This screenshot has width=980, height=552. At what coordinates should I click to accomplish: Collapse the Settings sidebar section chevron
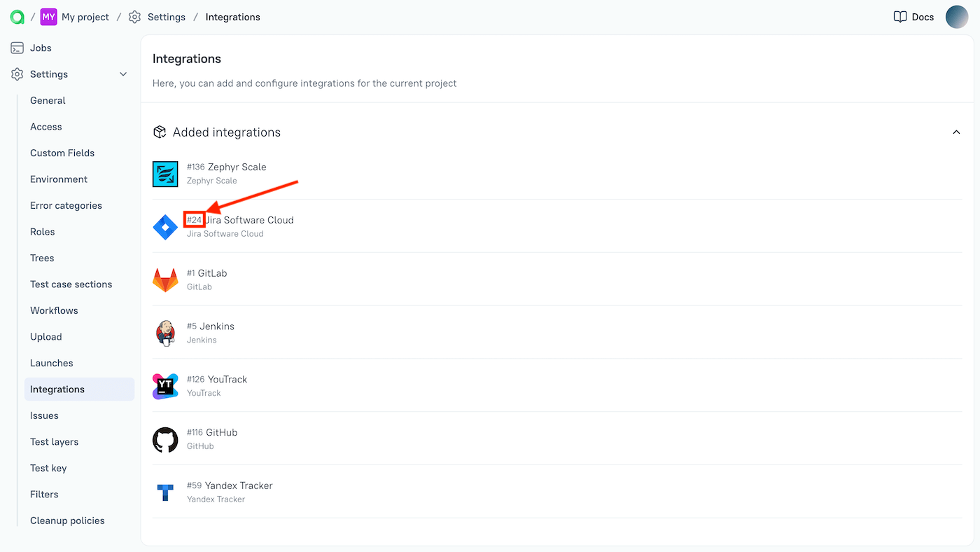(123, 74)
